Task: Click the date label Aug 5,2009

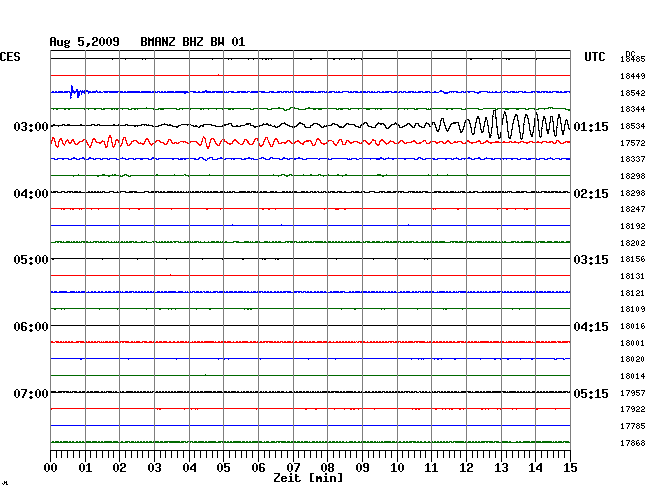Action: point(85,42)
